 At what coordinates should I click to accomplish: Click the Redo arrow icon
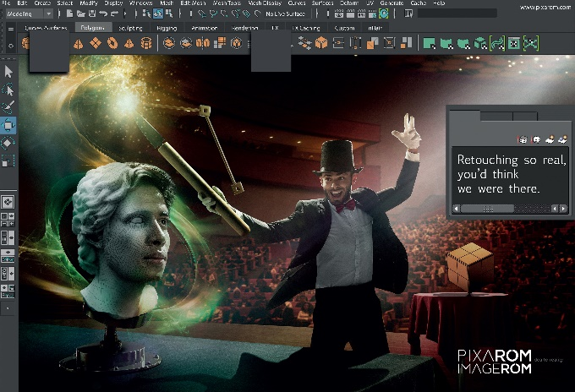tap(114, 14)
